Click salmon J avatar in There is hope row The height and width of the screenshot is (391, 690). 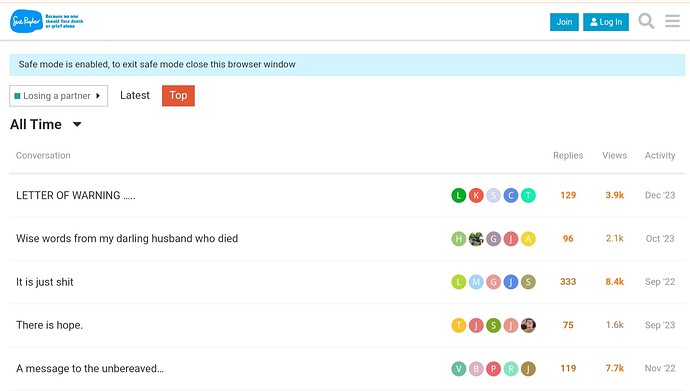point(510,325)
